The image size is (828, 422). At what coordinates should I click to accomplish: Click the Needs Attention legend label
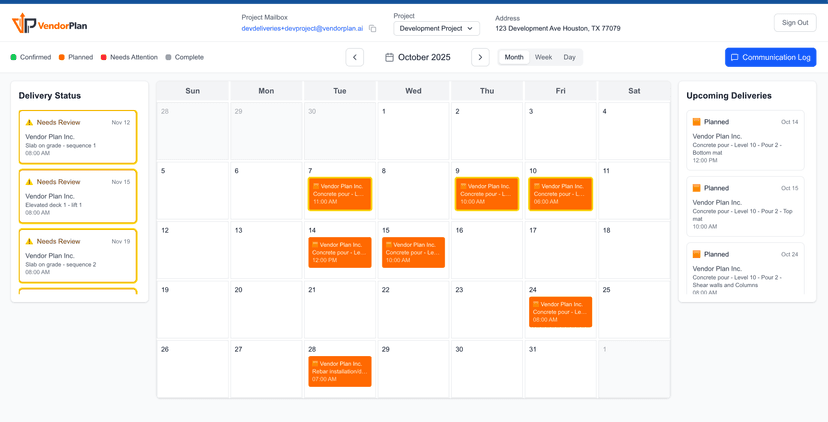134,57
